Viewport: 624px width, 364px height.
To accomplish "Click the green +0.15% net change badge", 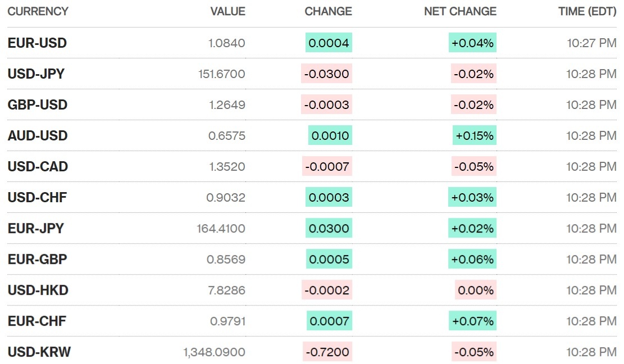I will point(475,136).
